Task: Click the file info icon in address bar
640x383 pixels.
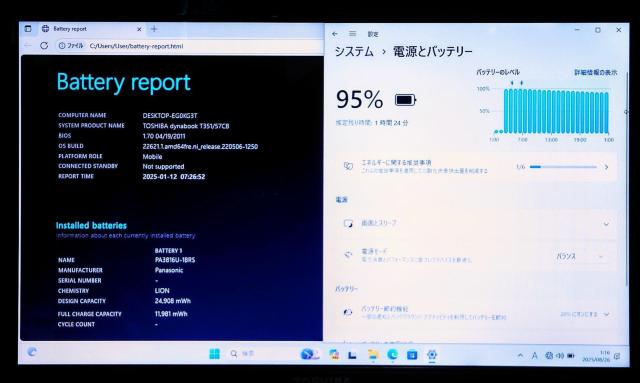Action: [62, 46]
